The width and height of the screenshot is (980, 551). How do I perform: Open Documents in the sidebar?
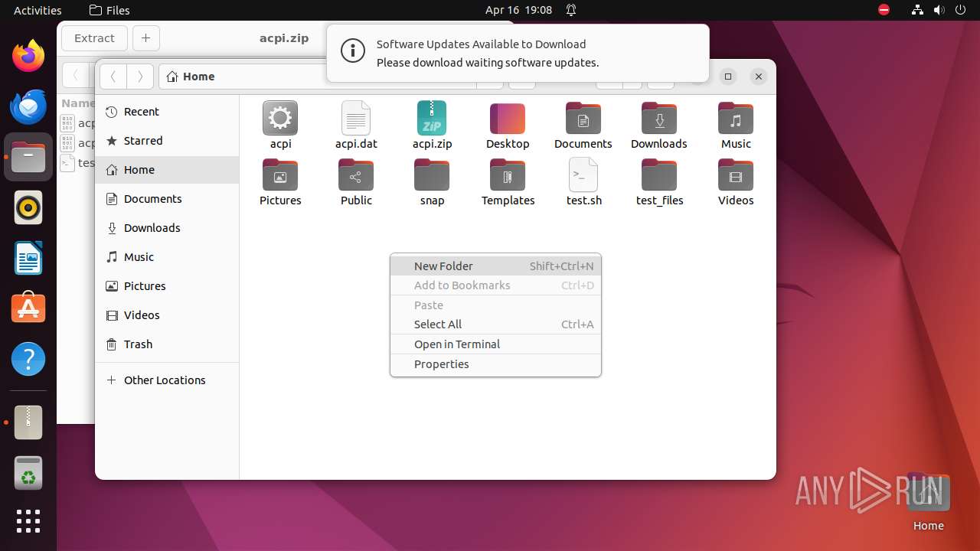coord(167,199)
